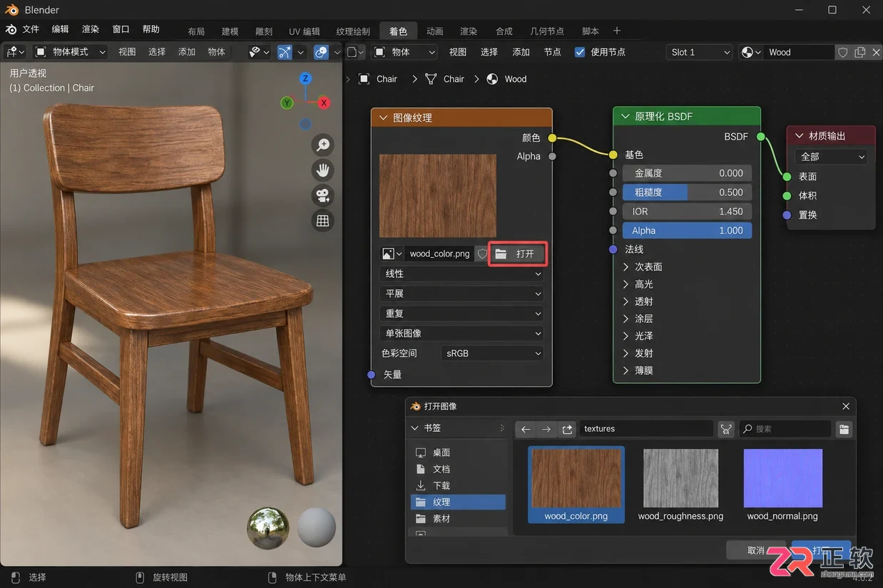Collapse the 书签 panel
The height and width of the screenshot is (588, 883).
(415, 428)
